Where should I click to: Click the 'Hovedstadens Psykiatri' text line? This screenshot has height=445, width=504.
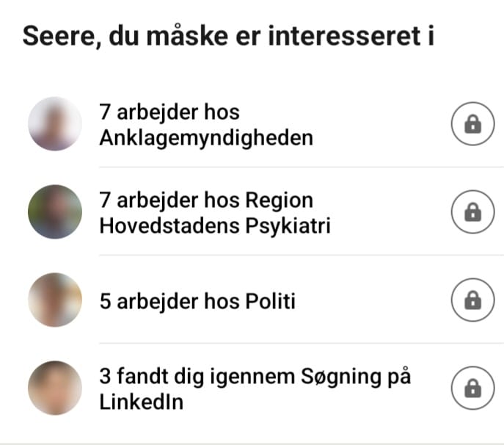pos(215,226)
